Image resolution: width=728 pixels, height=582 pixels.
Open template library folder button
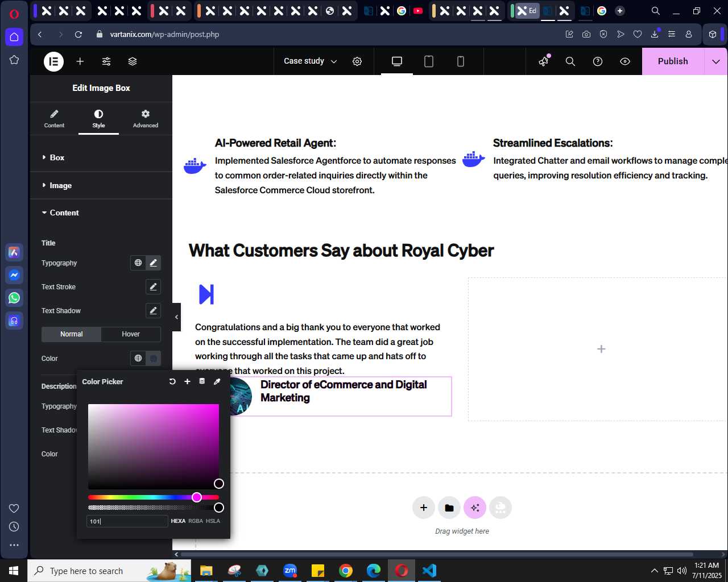click(x=449, y=508)
